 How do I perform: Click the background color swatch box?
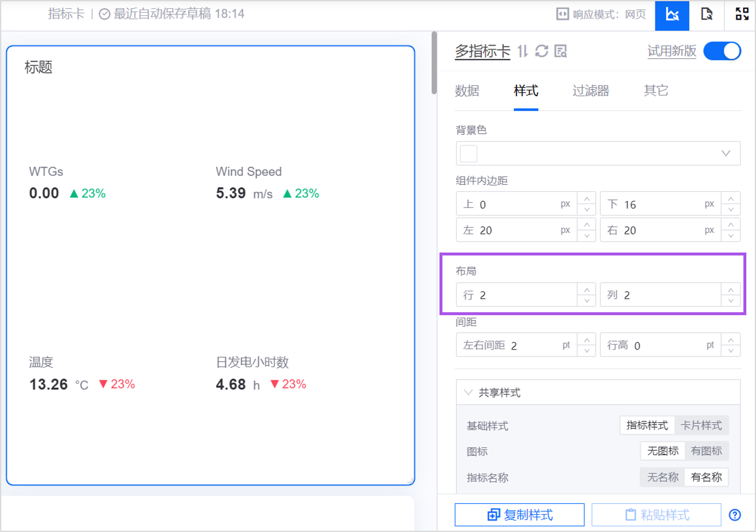tap(468, 153)
